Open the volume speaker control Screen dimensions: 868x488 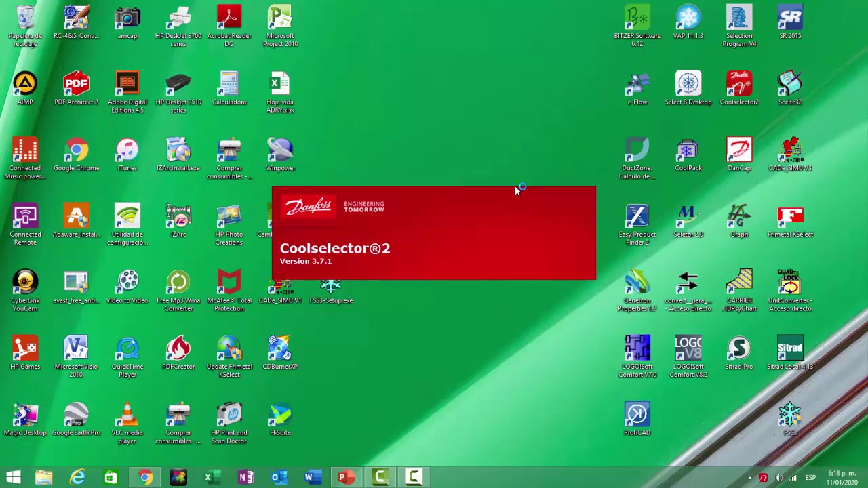(778, 478)
